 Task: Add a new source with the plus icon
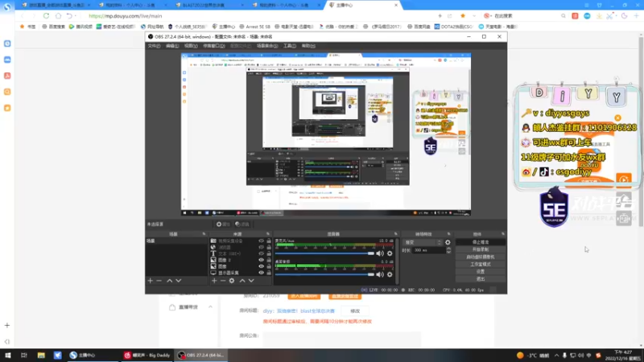[x=214, y=281]
